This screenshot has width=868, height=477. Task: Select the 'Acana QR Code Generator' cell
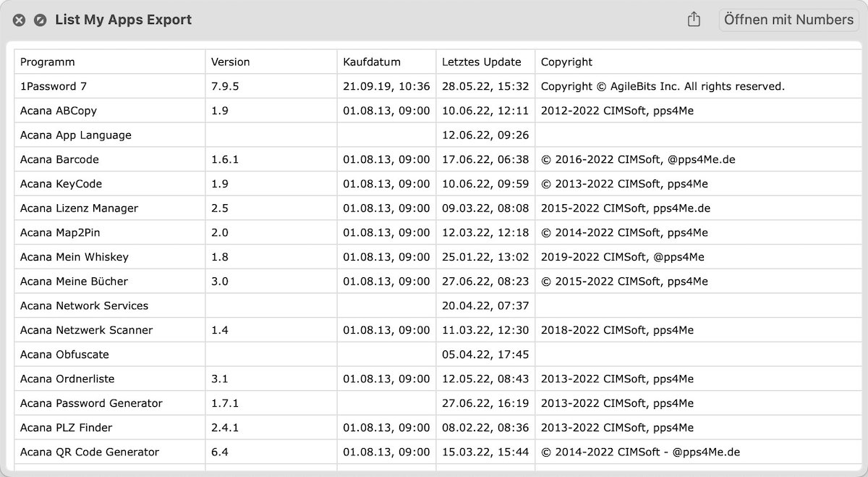(x=110, y=452)
